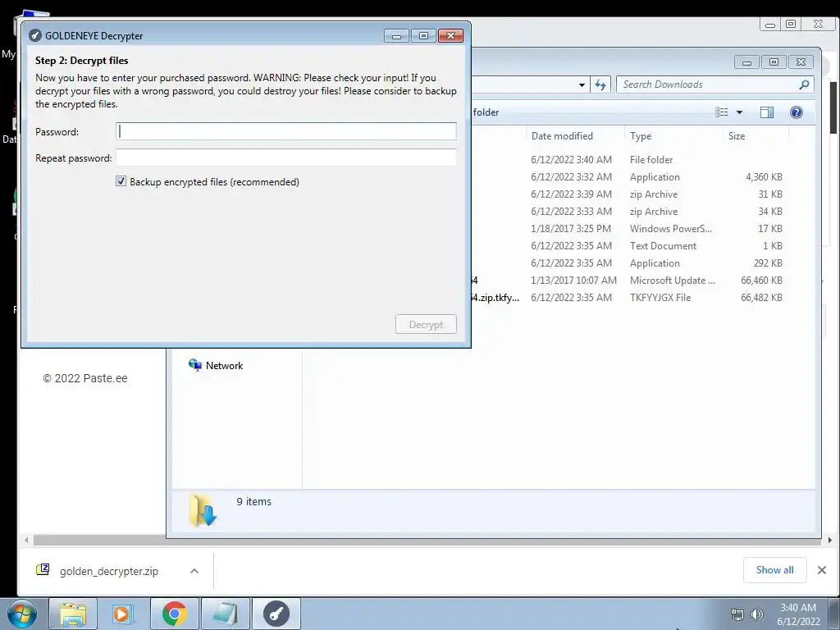Image resolution: width=840 pixels, height=630 pixels.
Task: Uncheck Backup encrypted files checkbox
Action: coord(121,181)
